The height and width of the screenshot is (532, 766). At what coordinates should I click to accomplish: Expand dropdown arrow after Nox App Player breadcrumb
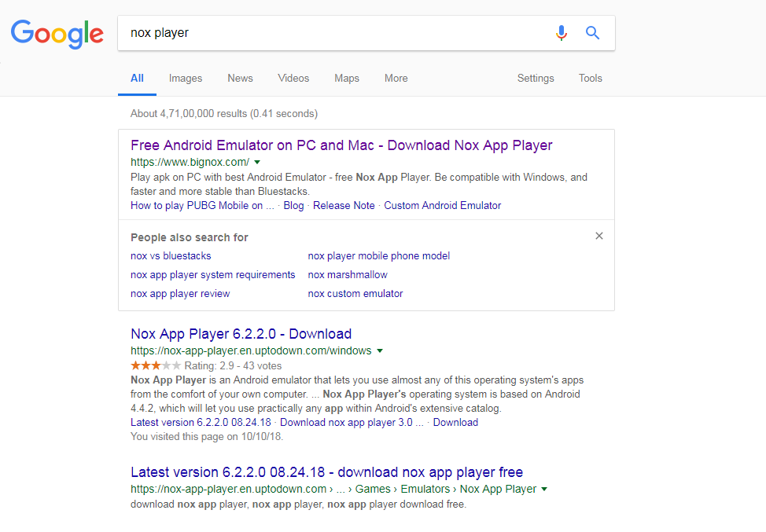[544, 489]
